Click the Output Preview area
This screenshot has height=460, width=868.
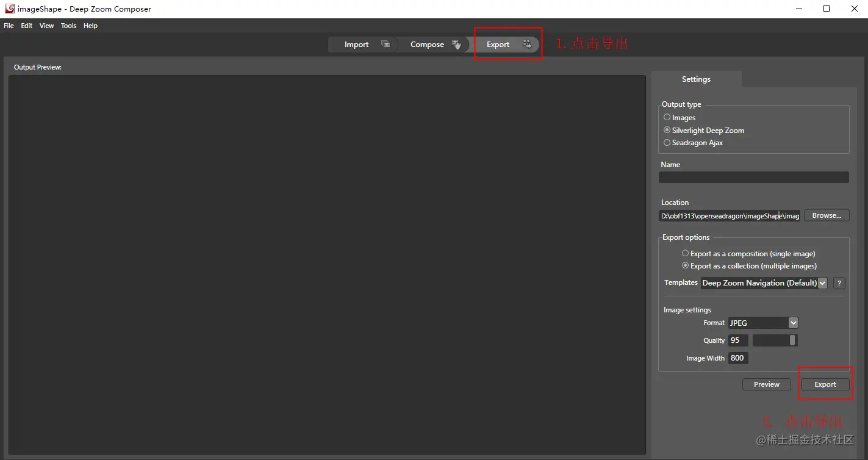[x=327, y=265]
